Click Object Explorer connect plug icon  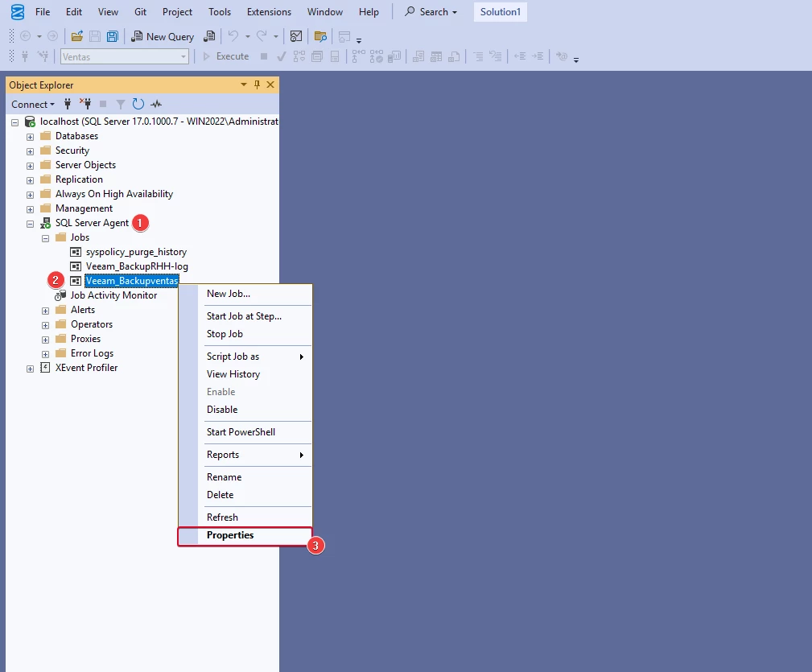68,104
